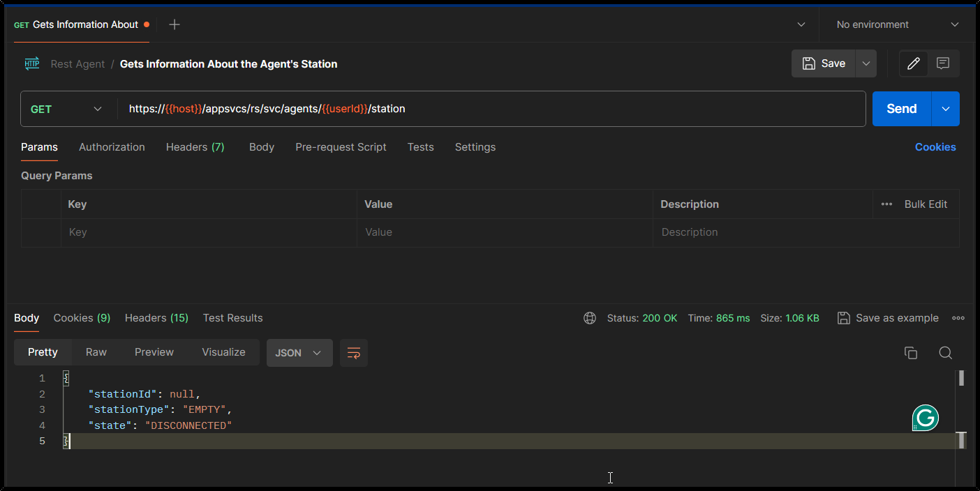
Task: Click the request URL field
Action: (491, 109)
